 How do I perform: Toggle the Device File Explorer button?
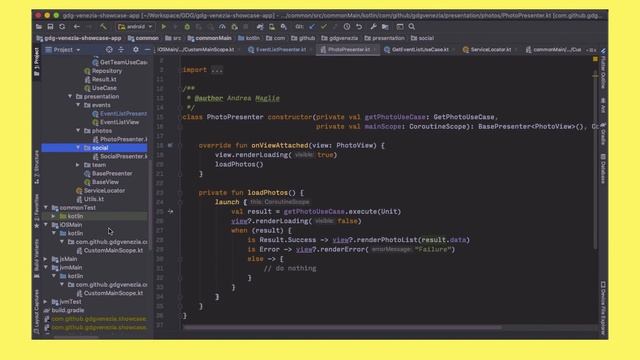(x=603, y=308)
